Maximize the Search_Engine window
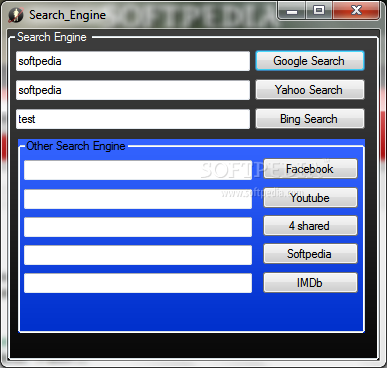 pyautogui.click(x=319, y=11)
